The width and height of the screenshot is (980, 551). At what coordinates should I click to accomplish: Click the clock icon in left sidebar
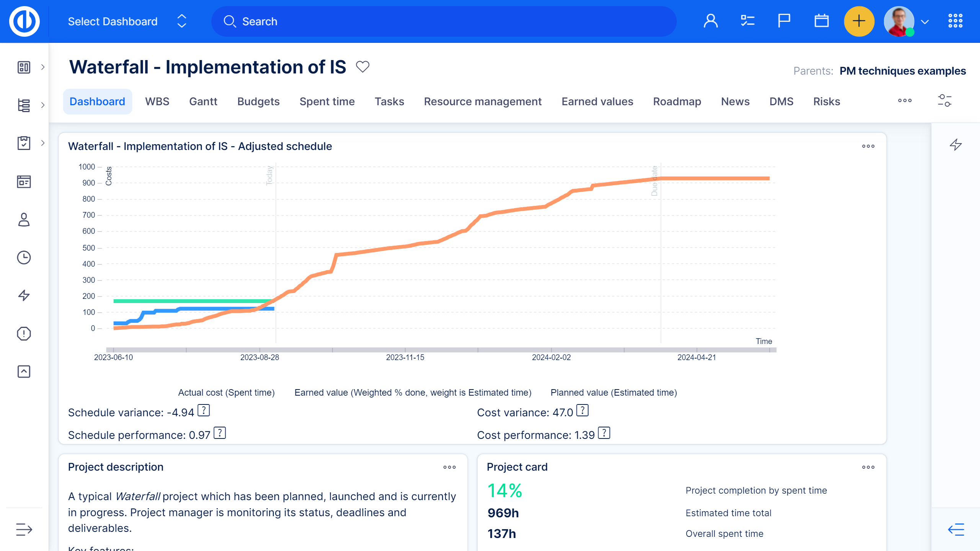click(x=24, y=258)
